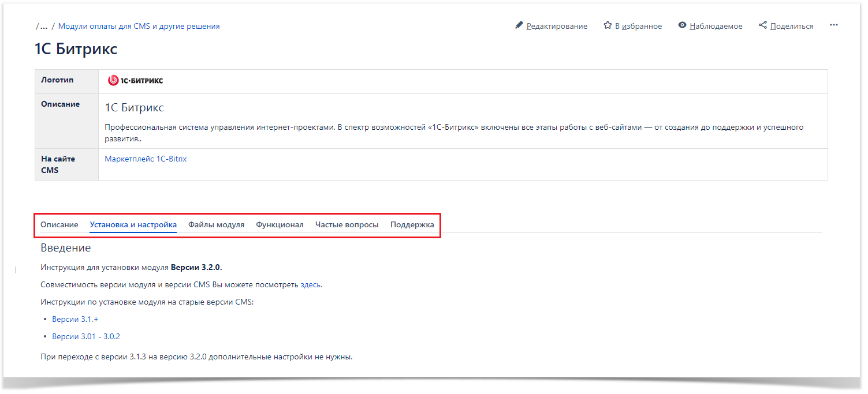Click the 1С-Битрикс logo image
The image size is (868, 394).
[136, 81]
